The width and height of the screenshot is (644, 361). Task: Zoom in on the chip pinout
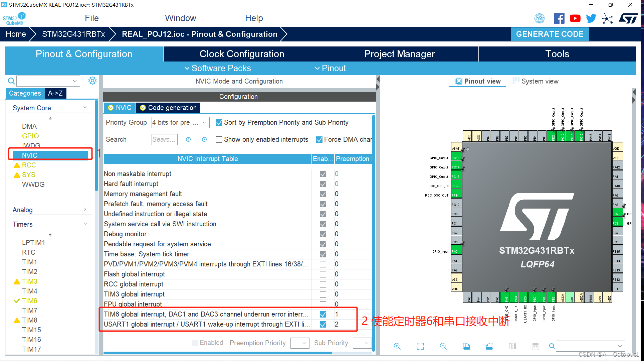[397, 346]
